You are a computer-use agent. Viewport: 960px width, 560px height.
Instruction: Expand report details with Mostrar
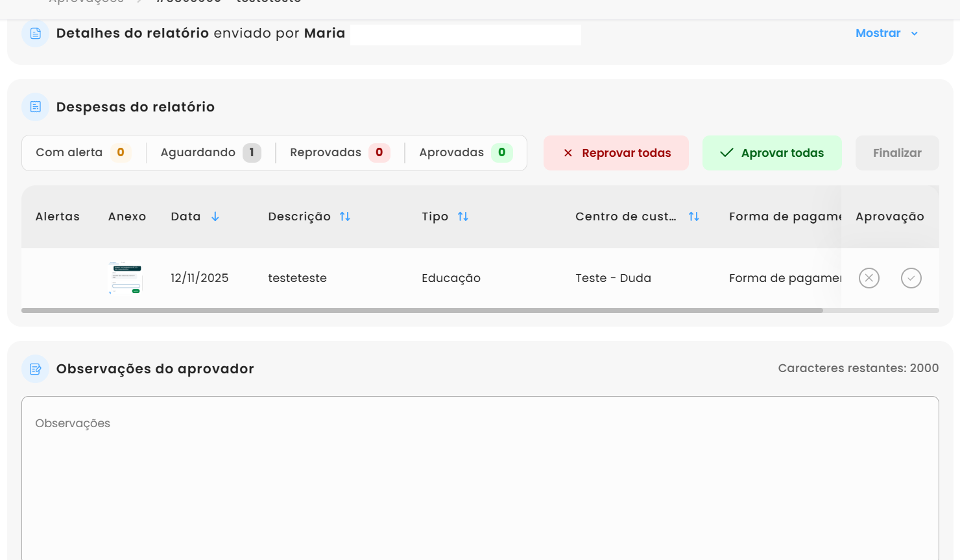point(878,34)
